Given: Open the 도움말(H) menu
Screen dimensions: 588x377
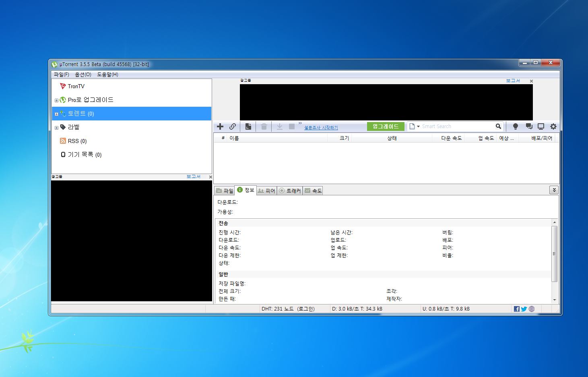Looking at the screenshot, I should 107,75.
